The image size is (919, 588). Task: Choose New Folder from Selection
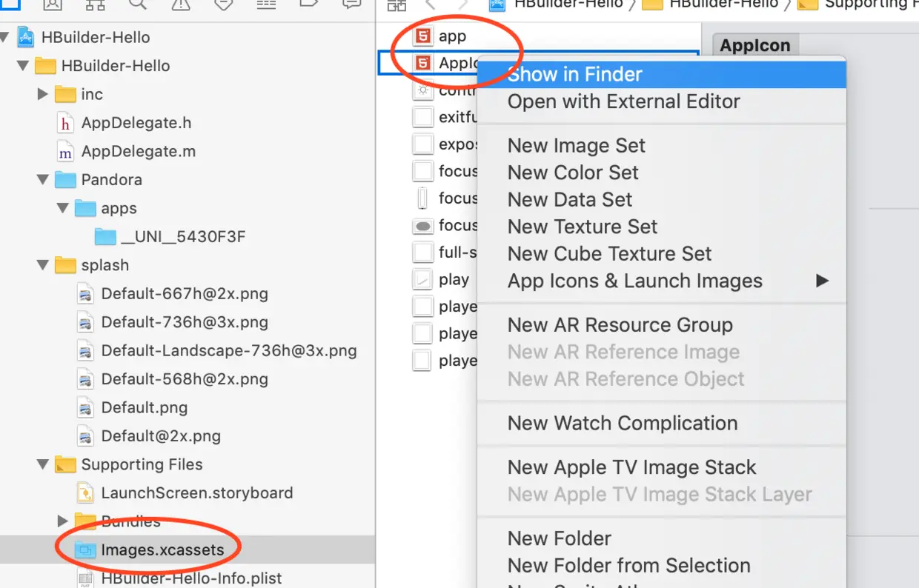tap(661, 565)
